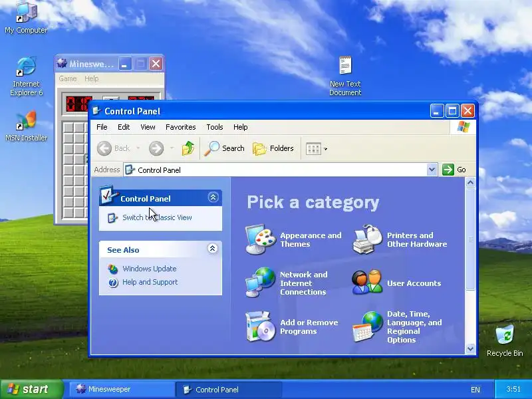The image size is (532, 399).
Task: Open Help menu in Minesweeper window
Action: click(x=91, y=78)
